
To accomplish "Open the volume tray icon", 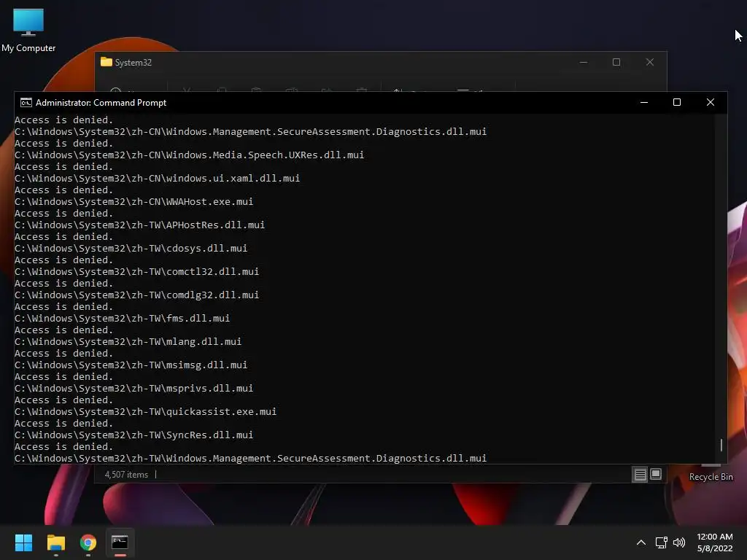I will [x=679, y=542].
